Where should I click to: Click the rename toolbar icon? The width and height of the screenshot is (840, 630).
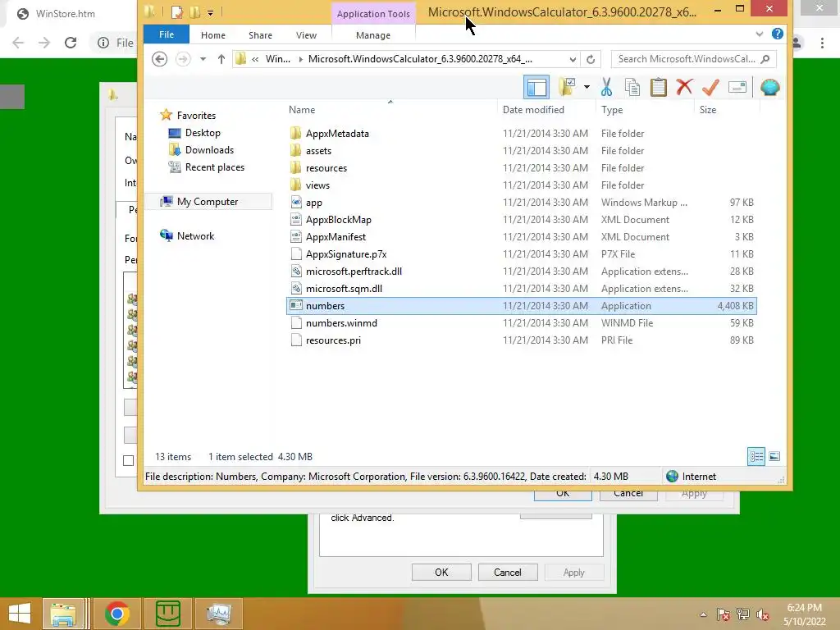pyautogui.click(x=737, y=87)
